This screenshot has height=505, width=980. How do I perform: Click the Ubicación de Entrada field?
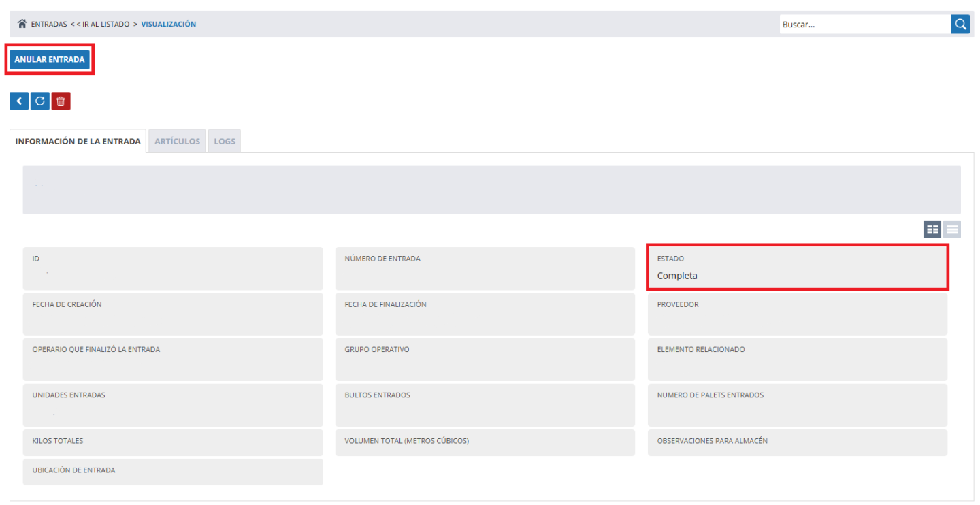pyautogui.click(x=173, y=471)
